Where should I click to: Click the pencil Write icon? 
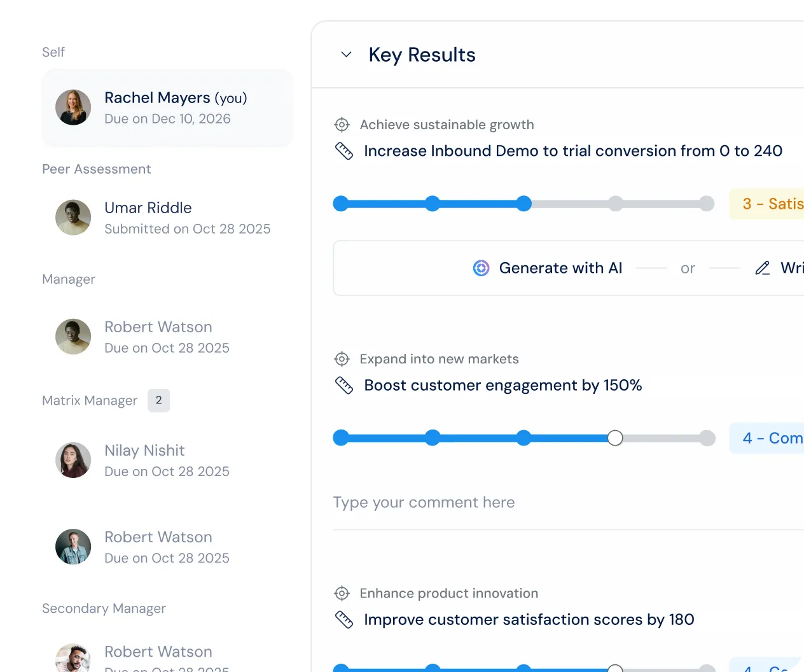click(x=763, y=268)
